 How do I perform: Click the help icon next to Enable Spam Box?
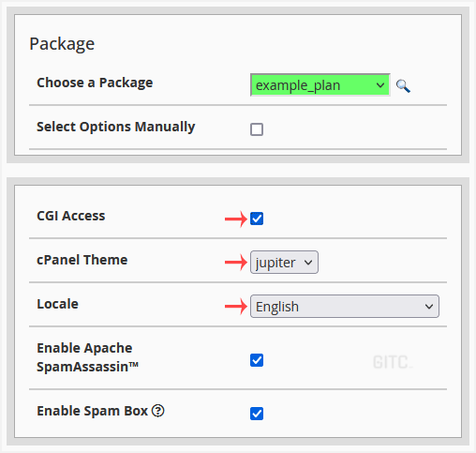(158, 411)
